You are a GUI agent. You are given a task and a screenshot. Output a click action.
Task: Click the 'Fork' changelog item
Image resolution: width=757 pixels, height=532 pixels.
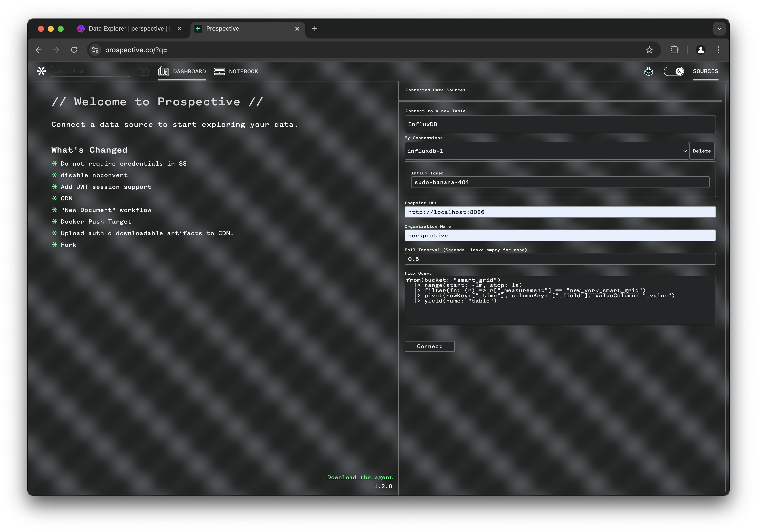[68, 245]
